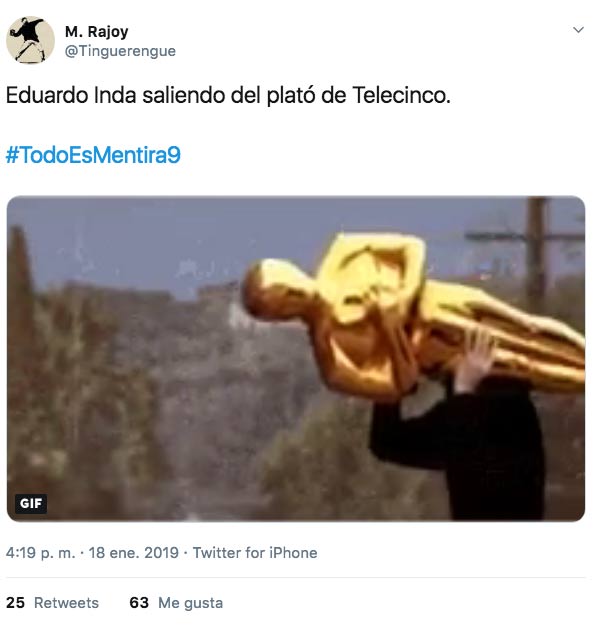The image size is (593, 626).
Task: Visit the @Tinguerengue handle
Action: pos(120,51)
